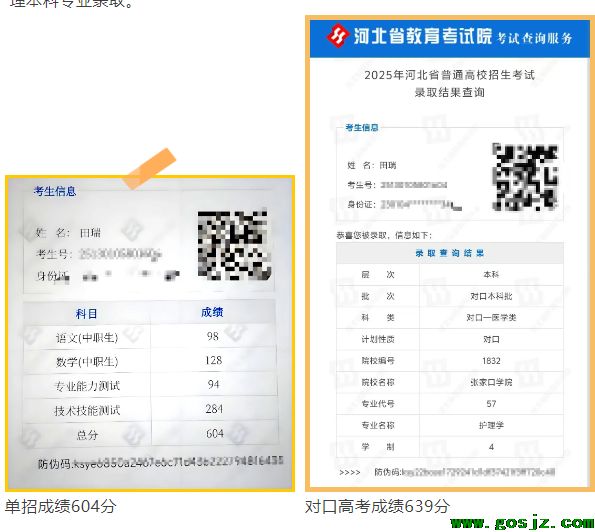Click the 考试查询服务 banner subtitle
The width and height of the screenshot is (595, 532).
534,38
